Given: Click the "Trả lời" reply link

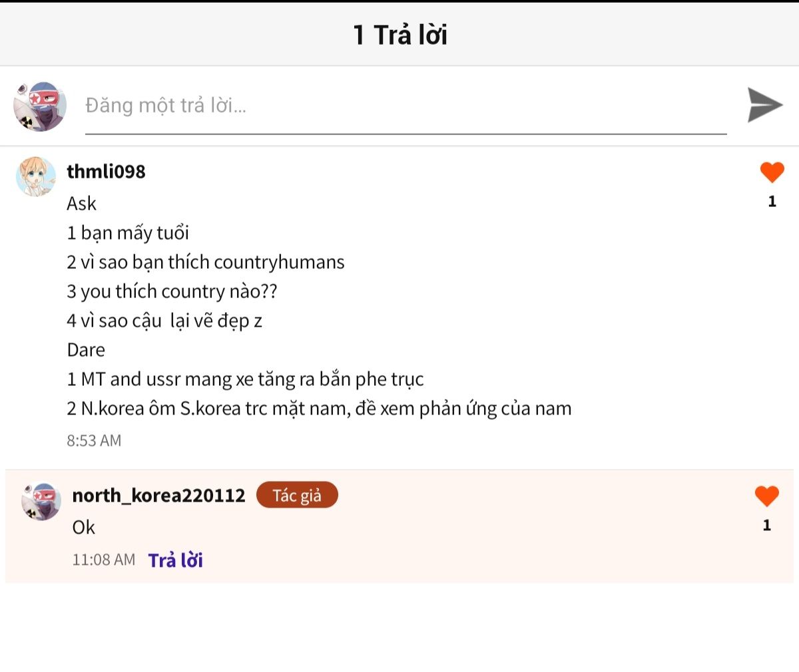Looking at the screenshot, I should 175,560.
